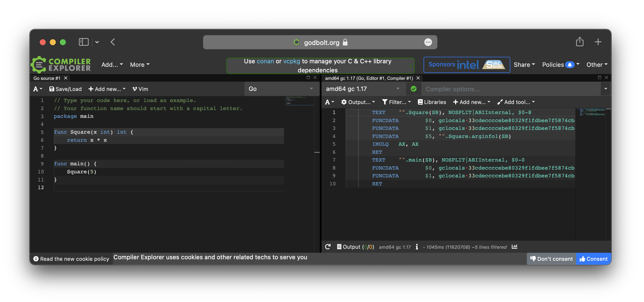The image size is (644, 302).
Task: Maximize the Go source pane
Action: pyautogui.click(x=308, y=78)
